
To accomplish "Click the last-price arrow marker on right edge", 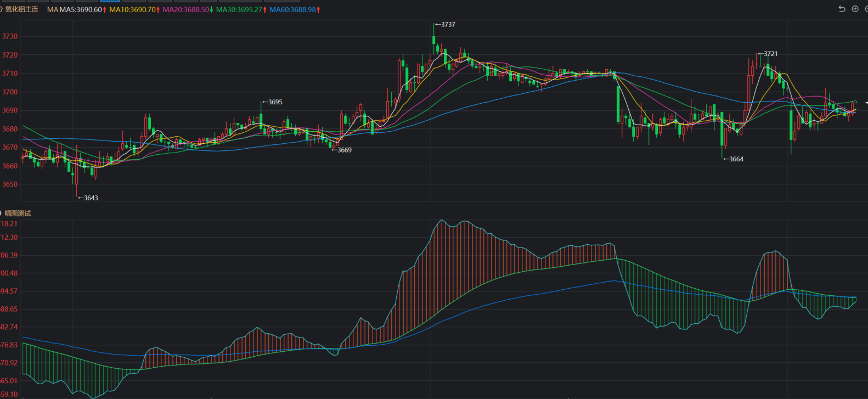I will click(x=866, y=103).
